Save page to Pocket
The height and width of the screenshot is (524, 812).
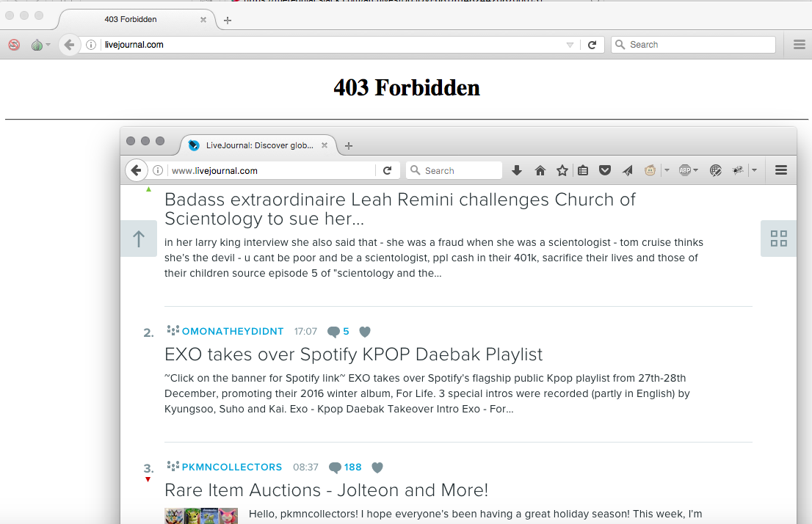click(x=605, y=170)
